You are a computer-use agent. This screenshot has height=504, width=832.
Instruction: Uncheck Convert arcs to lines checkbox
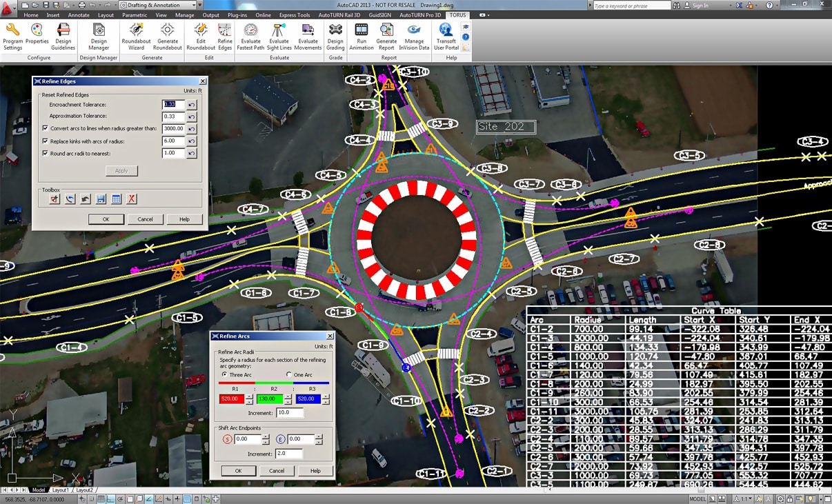coord(45,129)
